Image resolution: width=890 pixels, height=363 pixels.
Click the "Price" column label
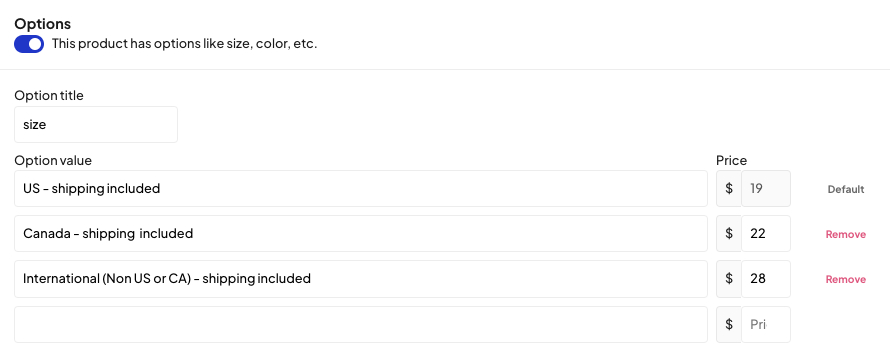pyautogui.click(x=732, y=161)
